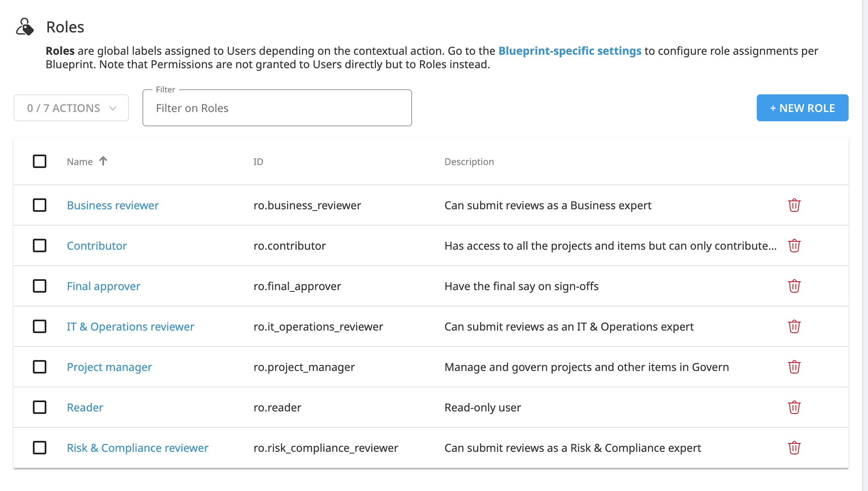Delete the Contributor role
The image size is (868, 491).
pyautogui.click(x=794, y=245)
